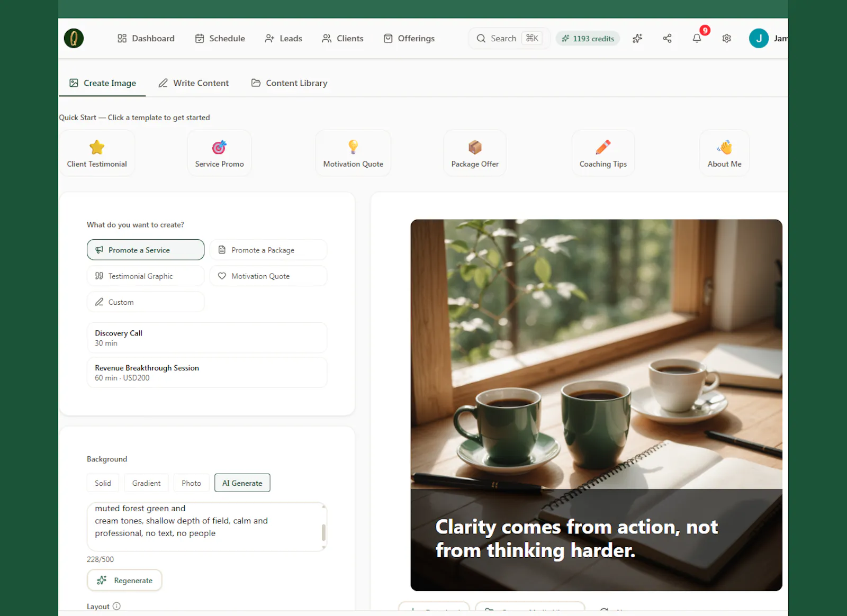Set background to Photo
This screenshot has height=616, width=847.
click(x=191, y=483)
